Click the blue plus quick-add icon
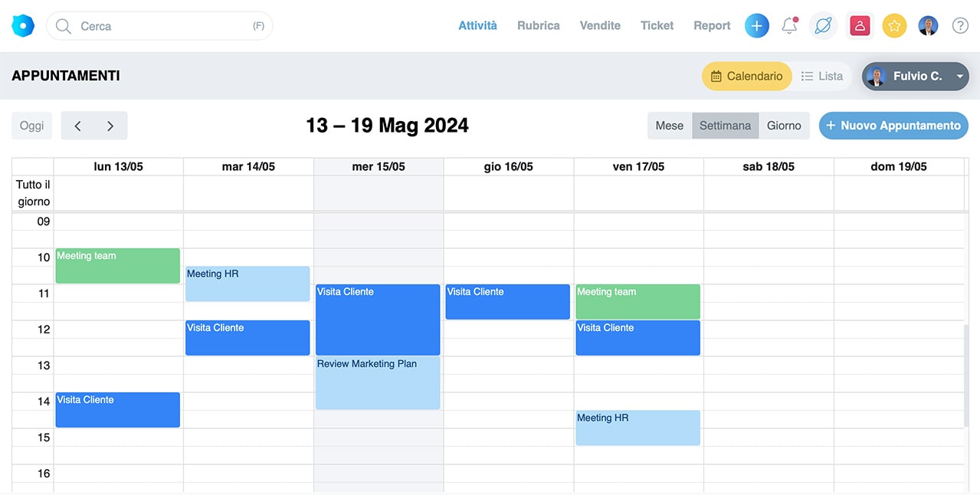Screen dimensions: 980x495 (x=756, y=26)
